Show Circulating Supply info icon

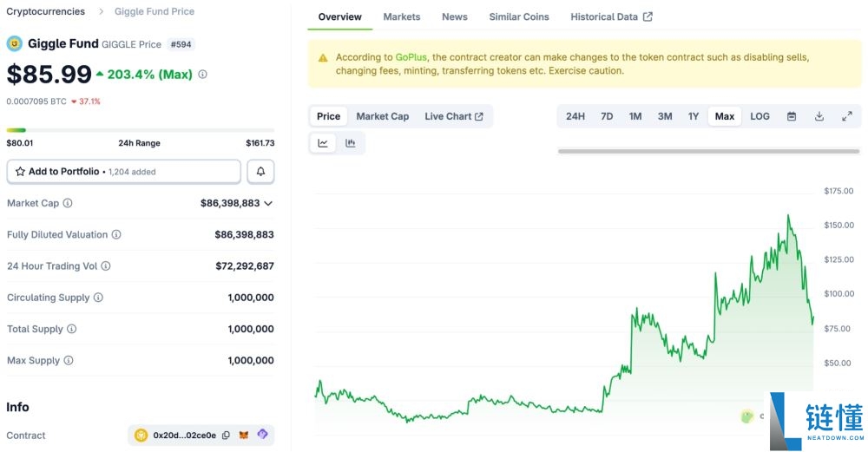tap(98, 298)
